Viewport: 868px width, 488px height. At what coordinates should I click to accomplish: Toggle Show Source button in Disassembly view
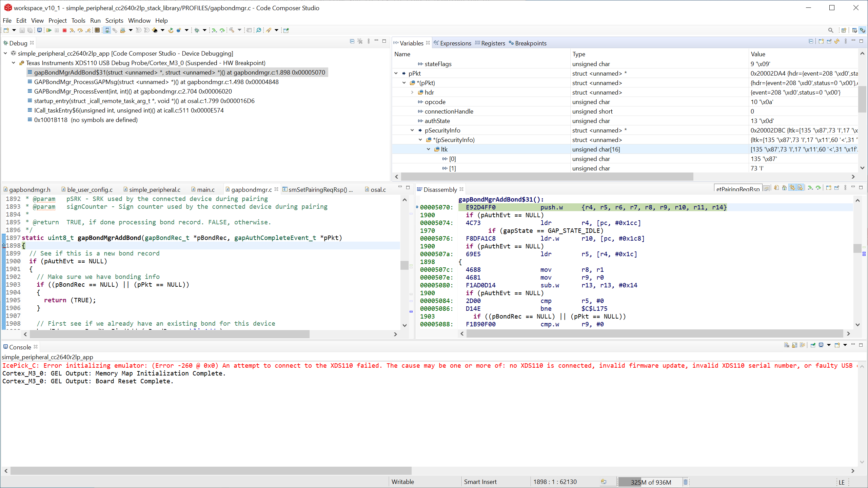click(800, 187)
